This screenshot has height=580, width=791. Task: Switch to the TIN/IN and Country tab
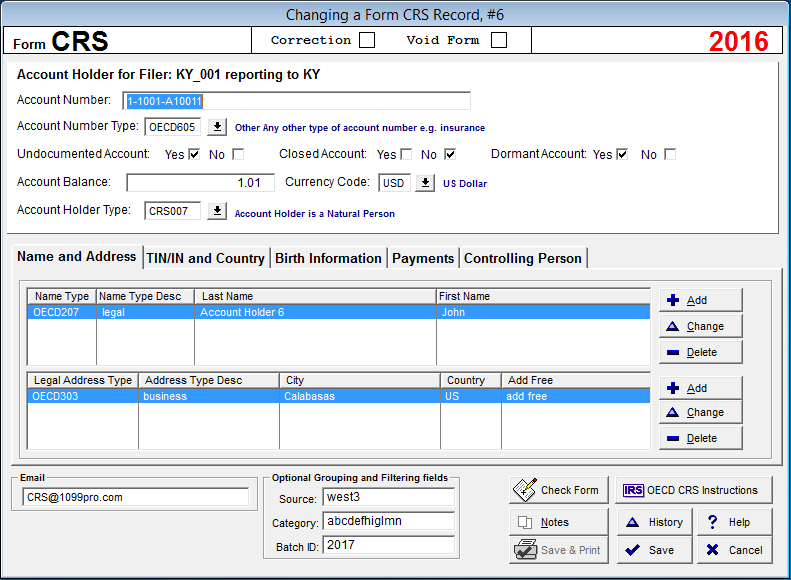[x=206, y=258]
